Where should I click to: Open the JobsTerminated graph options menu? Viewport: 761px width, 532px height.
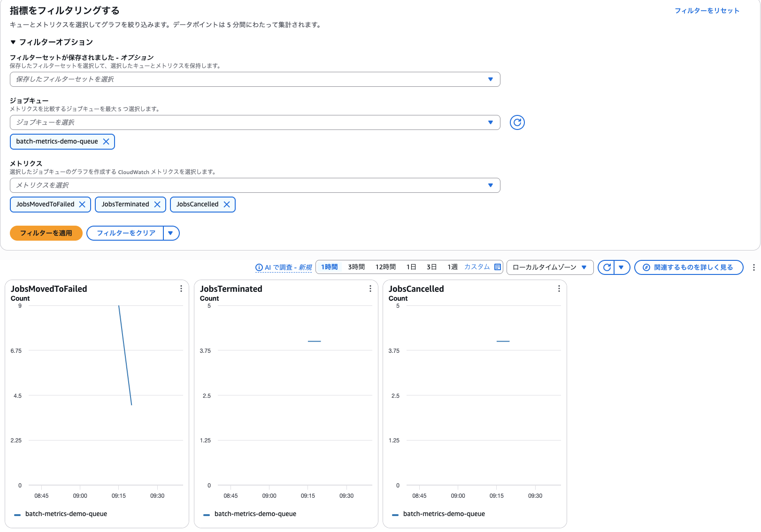click(x=370, y=289)
